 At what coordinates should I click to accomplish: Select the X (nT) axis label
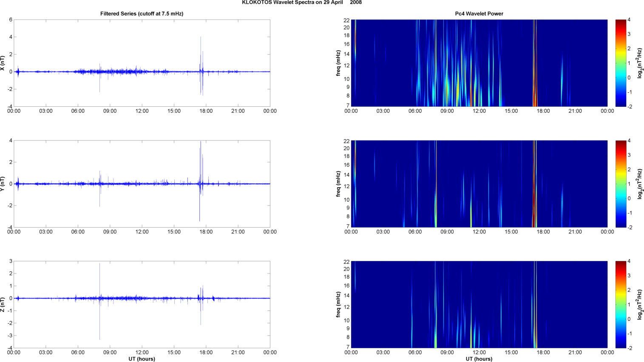pyautogui.click(x=3, y=63)
